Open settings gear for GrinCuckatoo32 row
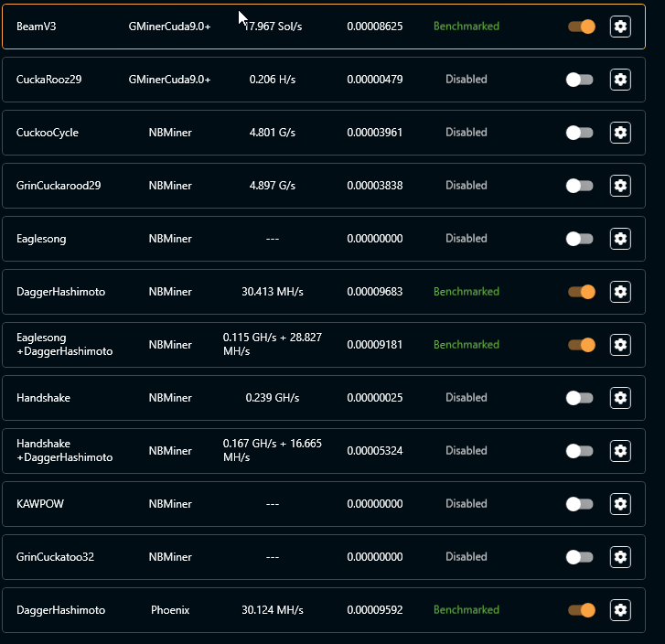This screenshot has width=665, height=644. click(620, 556)
